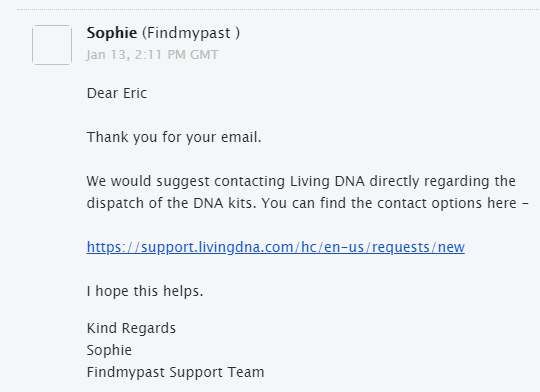Click the 'Kind Regards' closing line
This screenshot has height=392, width=540.
131,328
